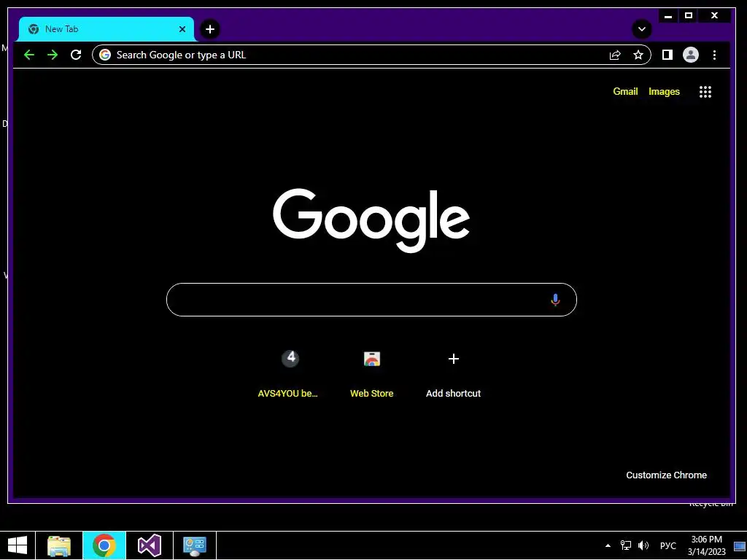This screenshot has height=560, width=747.
Task: Open the network status tray icon
Action: [x=625, y=545]
